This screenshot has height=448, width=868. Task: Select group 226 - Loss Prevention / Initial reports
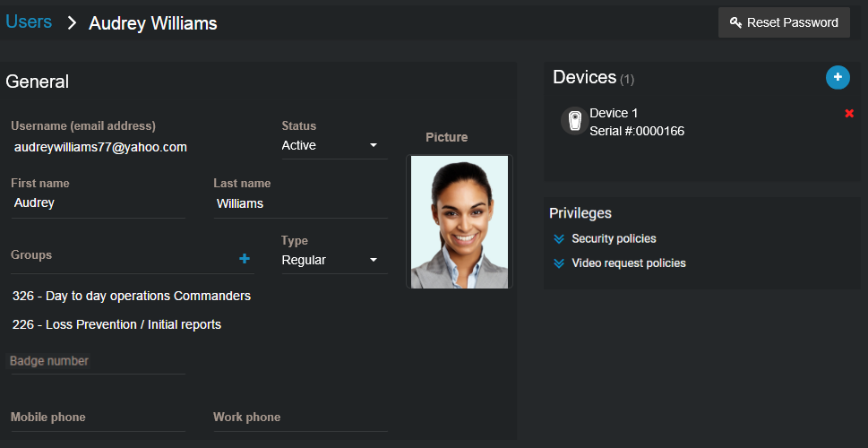click(x=116, y=325)
